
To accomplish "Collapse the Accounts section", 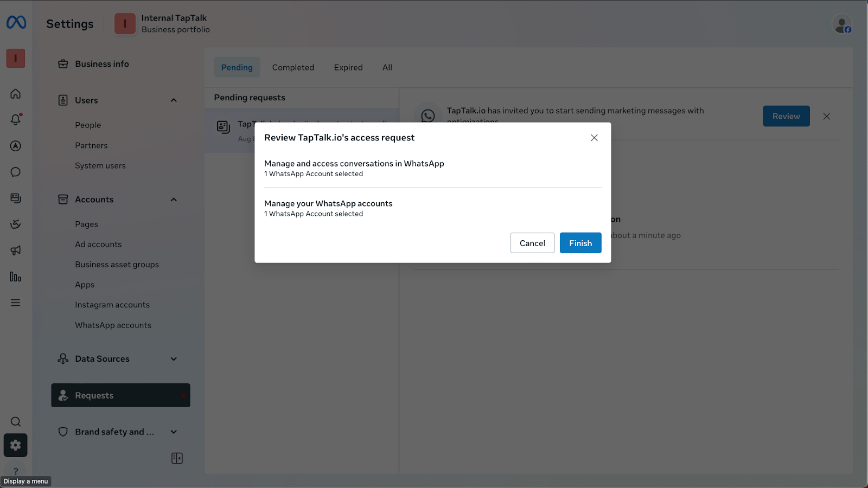I will (x=174, y=200).
